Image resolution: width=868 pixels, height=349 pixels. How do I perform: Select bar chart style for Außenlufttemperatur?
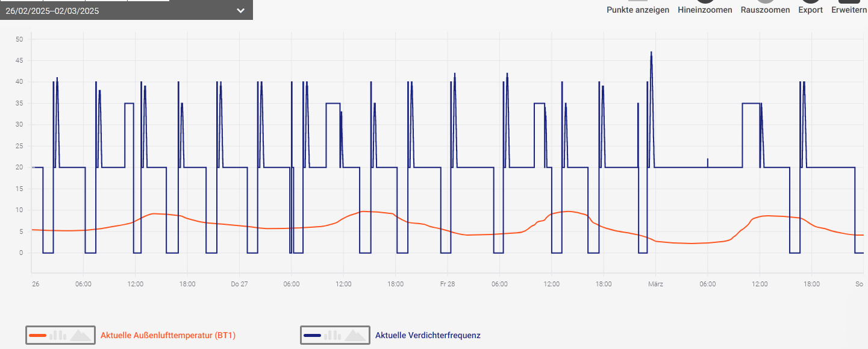click(x=58, y=335)
